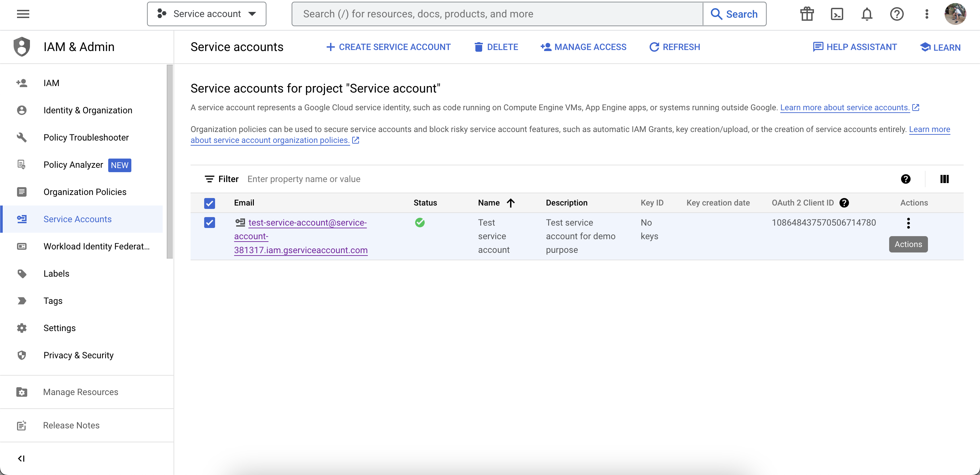The image size is (980, 475).
Task: Sort by Email column header
Action: coord(244,203)
